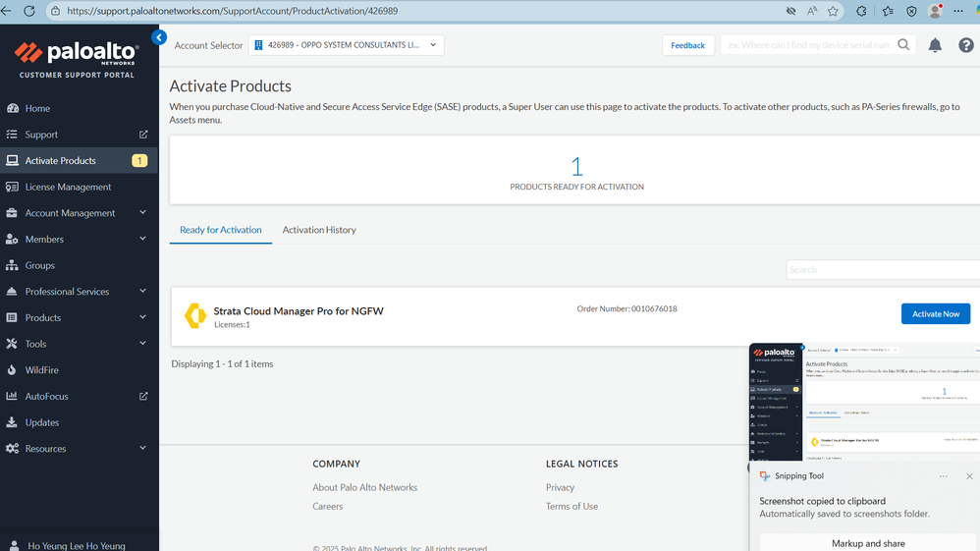Screen dimensions: 980x551
Task: Click the Home icon in sidebar
Action: click(x=13, y=108)
